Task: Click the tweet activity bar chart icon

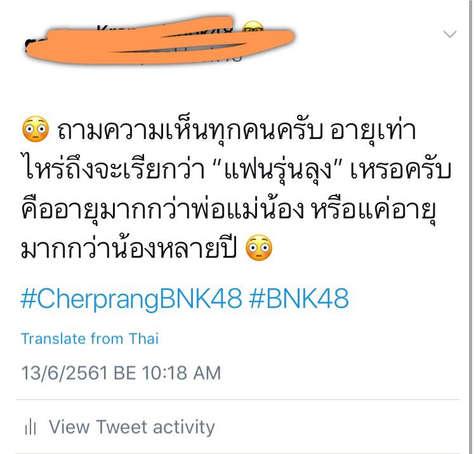Action: tap(30, 427)
